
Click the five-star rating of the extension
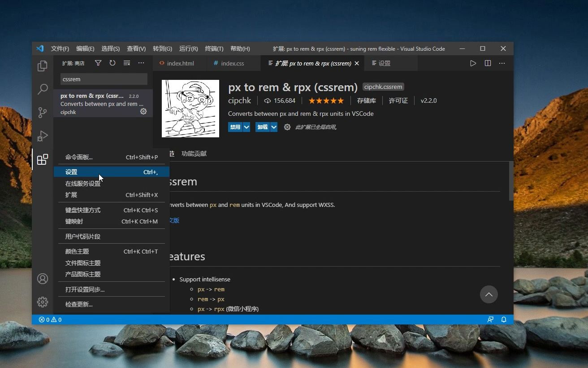[x=326, y=101]
